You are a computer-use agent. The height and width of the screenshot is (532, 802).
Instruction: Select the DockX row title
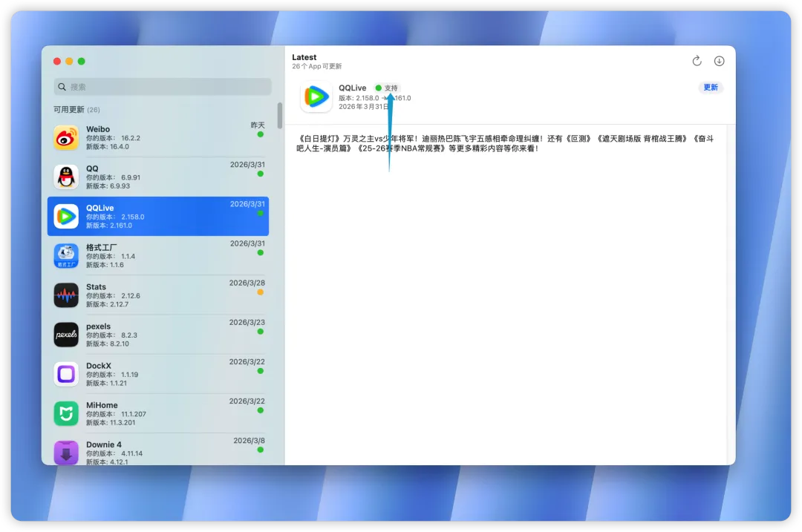[99, 365]
